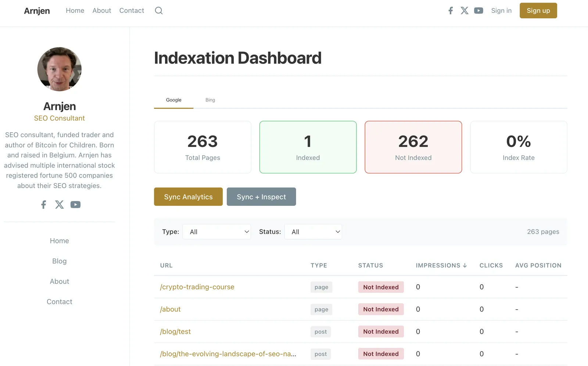Screen dimensions: 588x366
Task: Switch to the Bing tab
Action: coord(210,100)
